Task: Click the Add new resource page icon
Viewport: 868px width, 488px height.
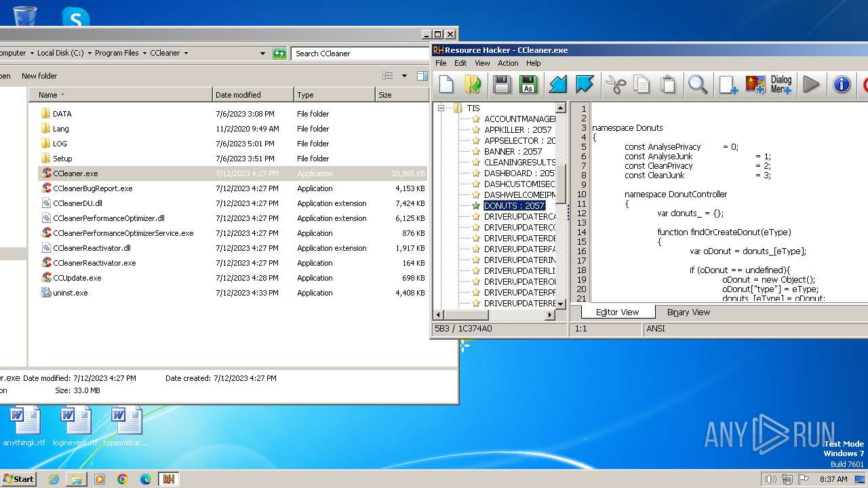Action: (728, 84)
